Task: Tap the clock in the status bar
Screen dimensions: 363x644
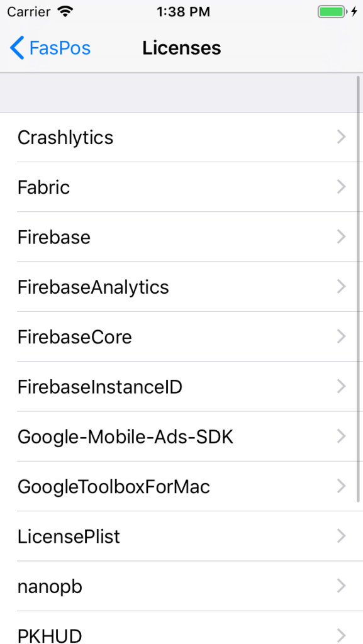Action: (x=183, y=12)
